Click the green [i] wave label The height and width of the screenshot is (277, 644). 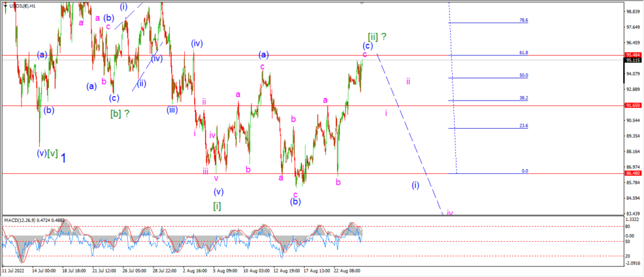click(217, 206)
